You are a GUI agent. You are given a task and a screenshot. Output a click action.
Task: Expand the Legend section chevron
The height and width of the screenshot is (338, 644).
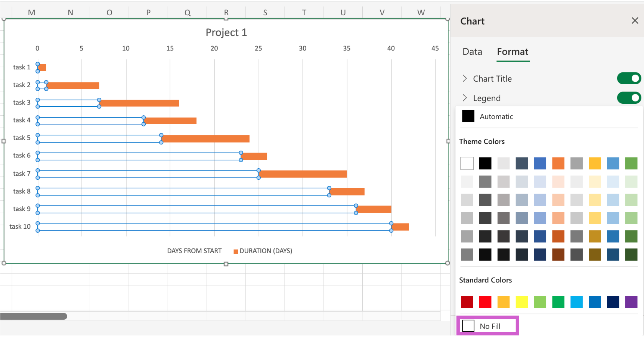coord(465,98)
